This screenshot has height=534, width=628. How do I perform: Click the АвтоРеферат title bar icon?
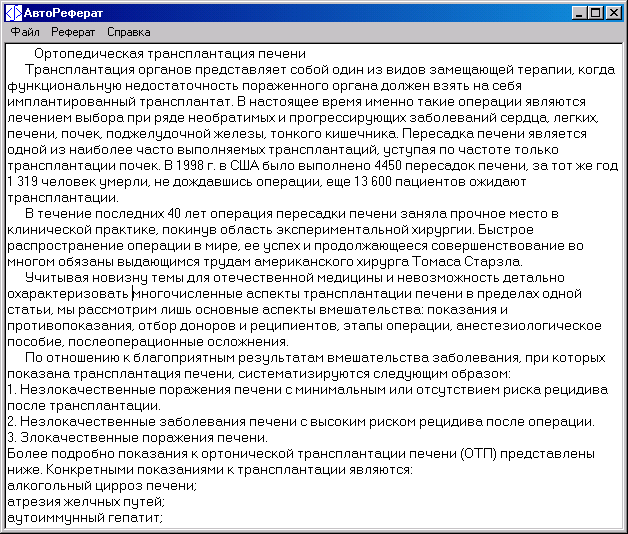click(13, 13)
